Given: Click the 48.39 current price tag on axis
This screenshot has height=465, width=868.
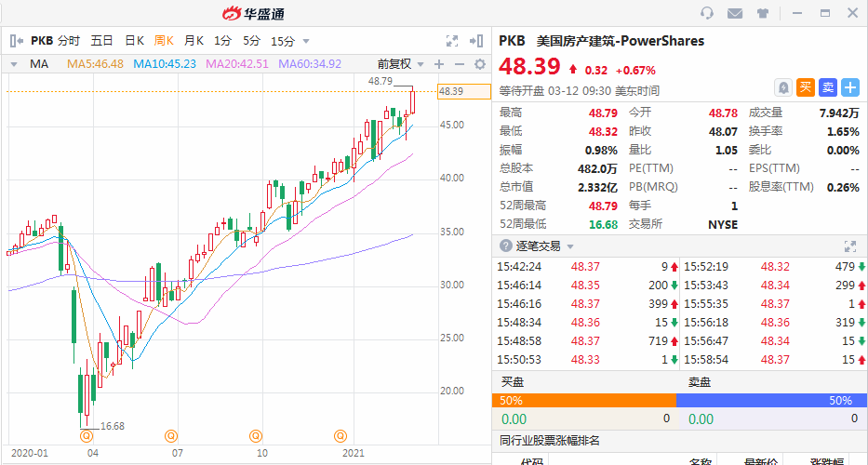Looking at the screenshot, I should click(x=464, y=91).
